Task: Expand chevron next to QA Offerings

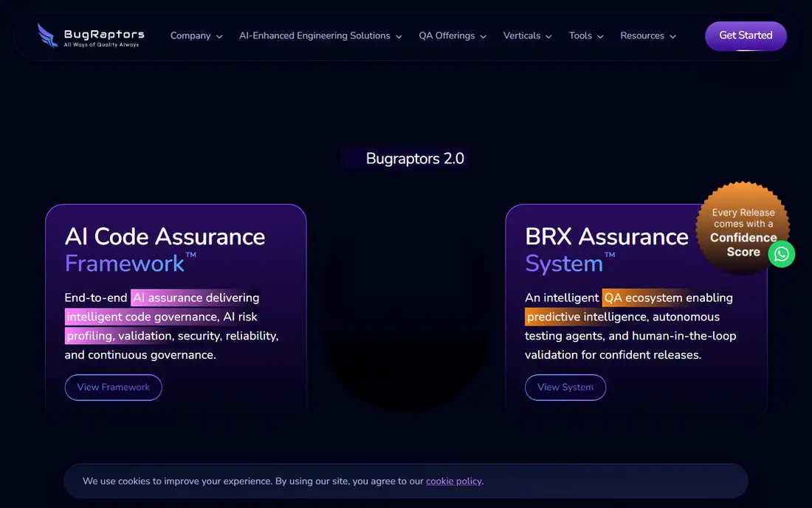Action: (484, 37)
